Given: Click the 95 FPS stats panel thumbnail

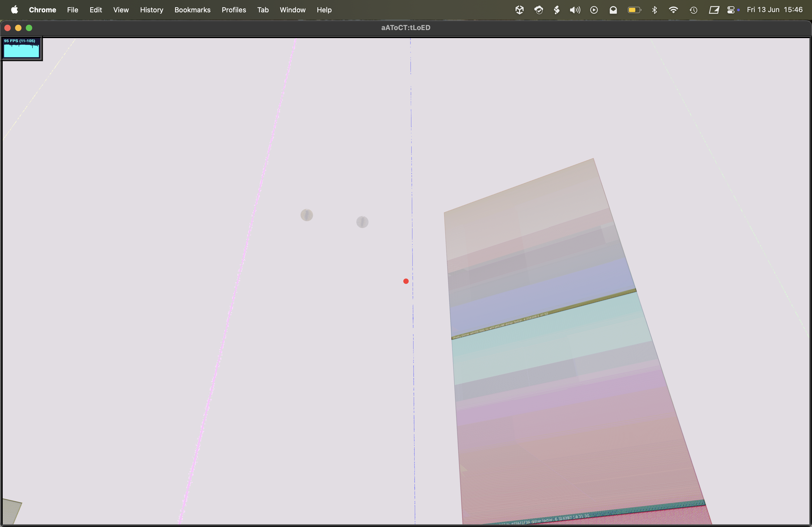Looking at the screenshot, I should [21, 48].
